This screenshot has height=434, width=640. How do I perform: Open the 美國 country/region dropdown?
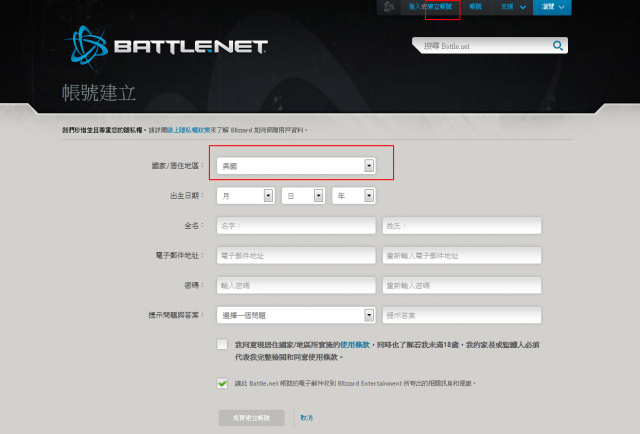(x=296, y=166)
